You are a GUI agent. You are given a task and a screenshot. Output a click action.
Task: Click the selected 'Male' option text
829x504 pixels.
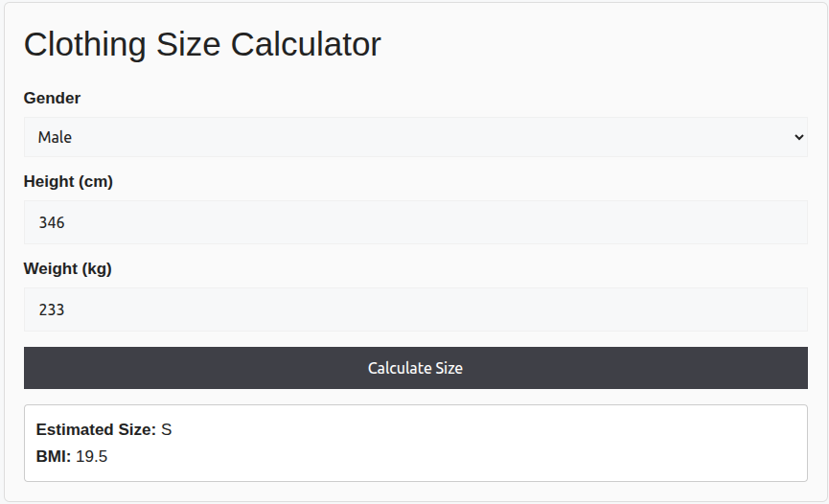[x=55, y=138]
